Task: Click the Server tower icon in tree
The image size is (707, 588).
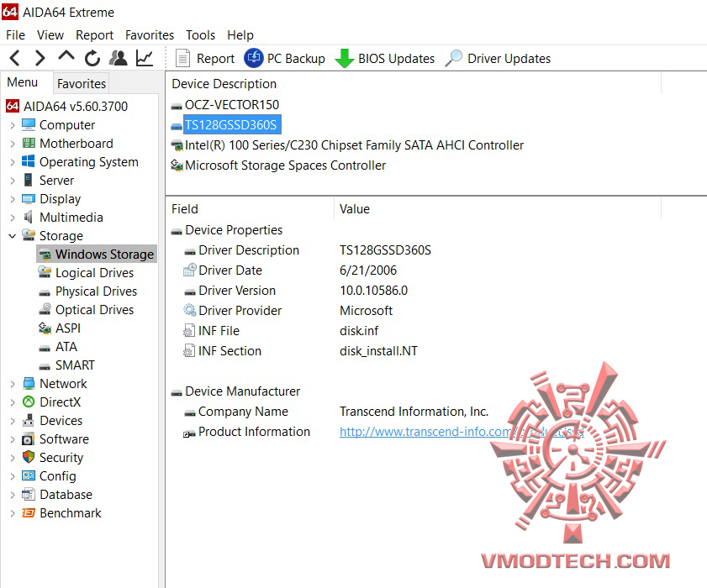Action: [x=28, y=180]
